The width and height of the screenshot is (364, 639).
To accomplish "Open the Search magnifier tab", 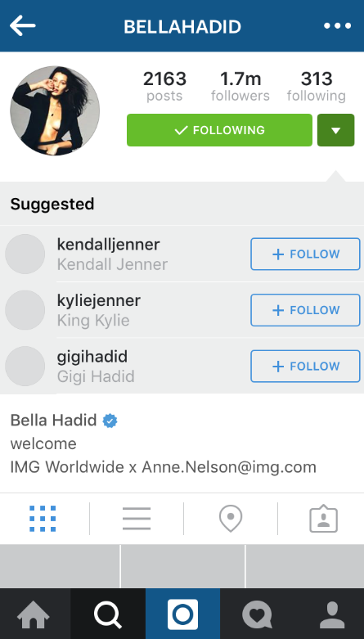I will tap(108, 614).
